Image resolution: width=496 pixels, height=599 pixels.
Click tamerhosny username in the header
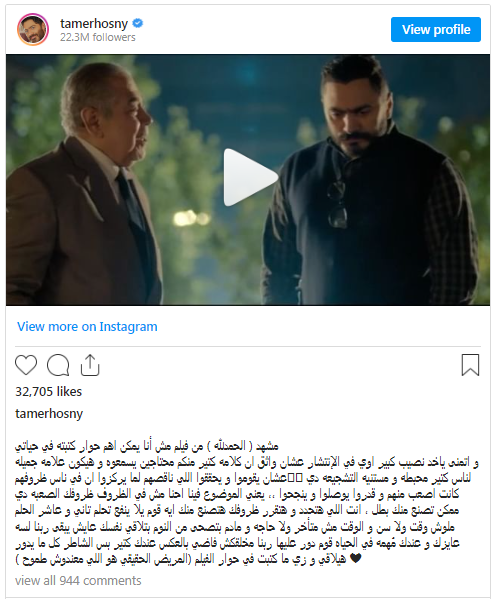pyautogui.click(x=94, y=24)
